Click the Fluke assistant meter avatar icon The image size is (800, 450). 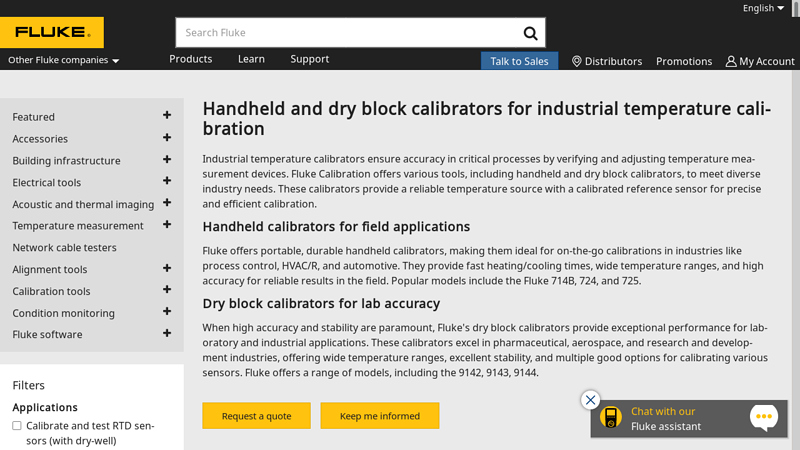pos(610,417)
